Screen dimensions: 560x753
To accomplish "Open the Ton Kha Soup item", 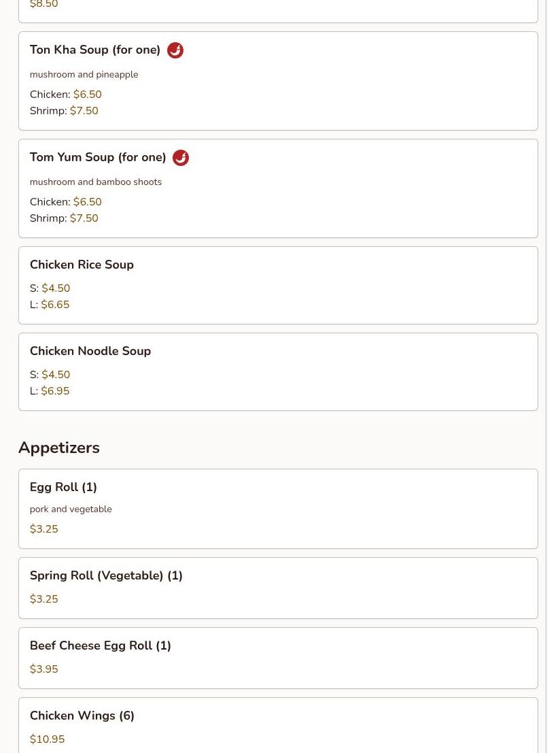I will [95, 50].
